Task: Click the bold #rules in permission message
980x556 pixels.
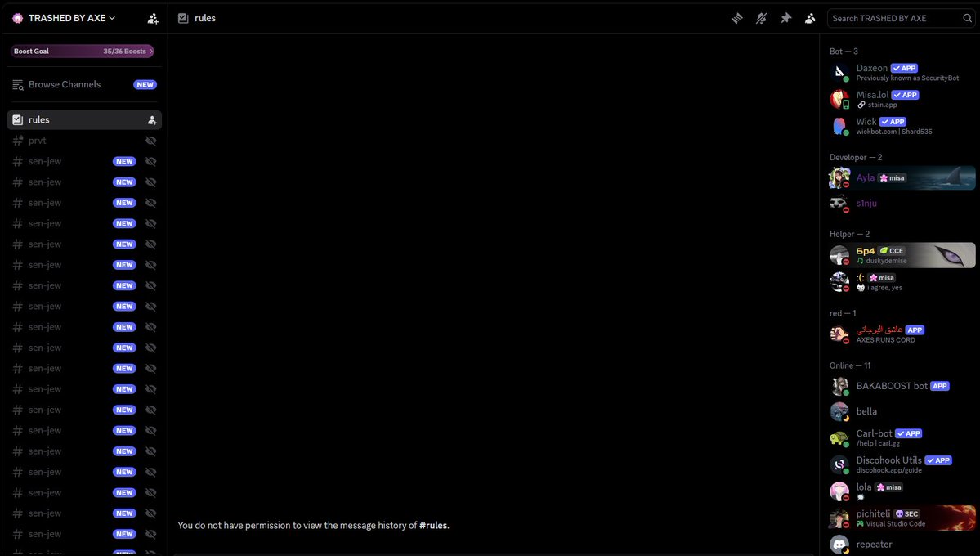Action: [433, 526]
